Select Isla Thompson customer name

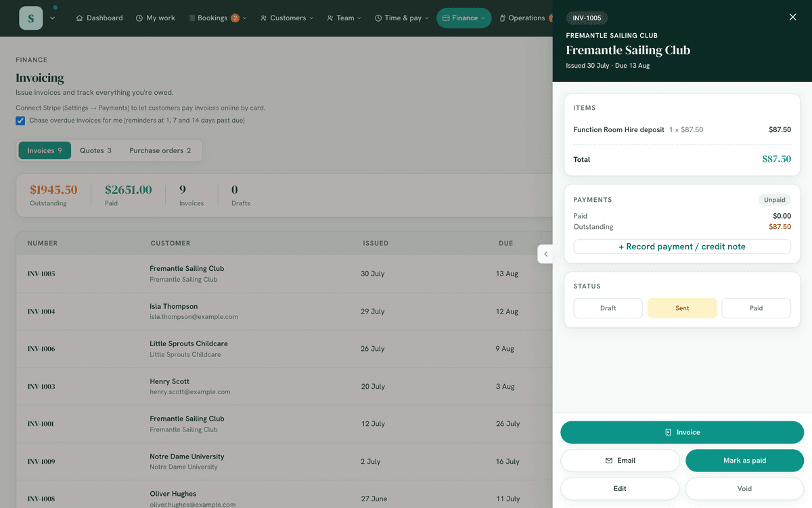[x=174, y=306]
